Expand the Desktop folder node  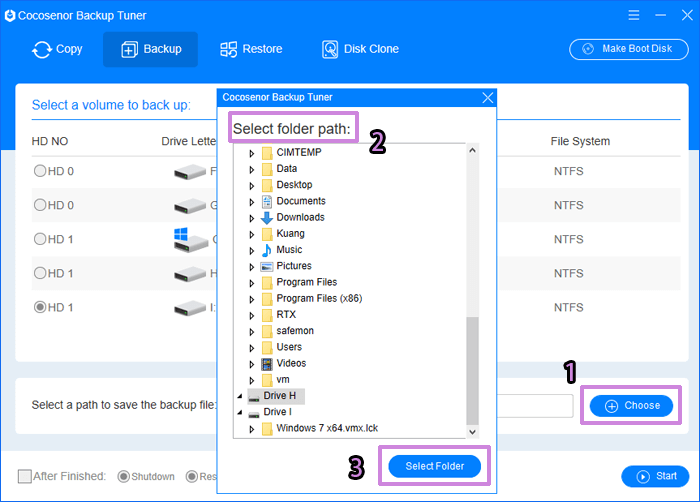[x=251, y=186]
